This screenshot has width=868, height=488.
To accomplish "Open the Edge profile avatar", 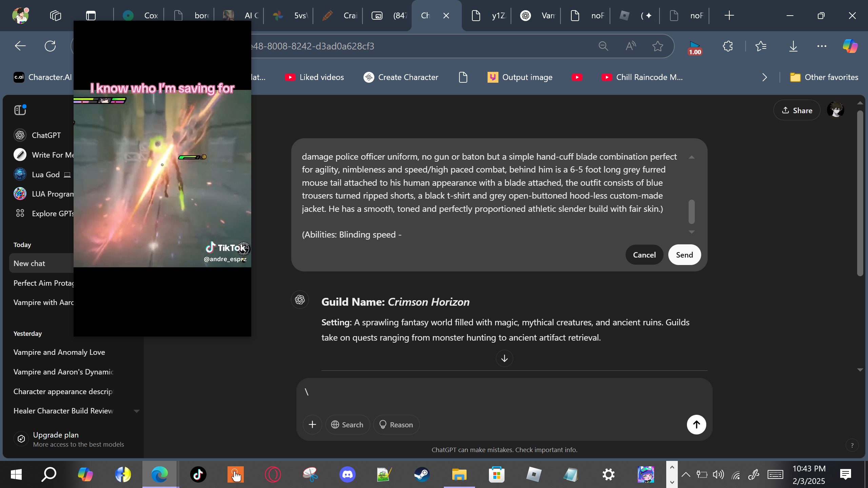I will [20, 15].
